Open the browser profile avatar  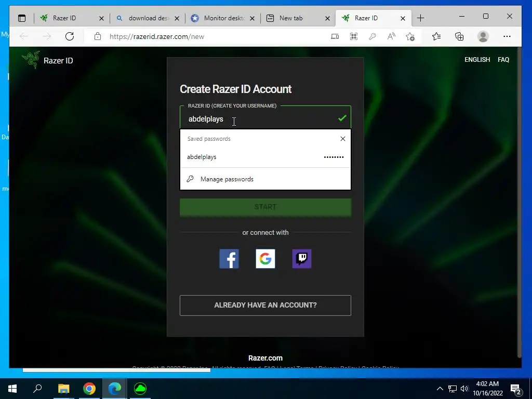click(483, 36)
